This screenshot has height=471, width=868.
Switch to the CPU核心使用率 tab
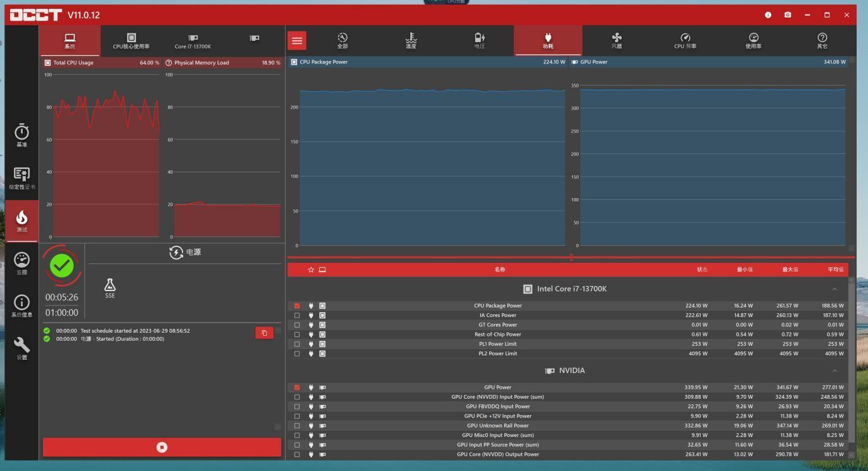pyautogui.click(x=131, y=41)
